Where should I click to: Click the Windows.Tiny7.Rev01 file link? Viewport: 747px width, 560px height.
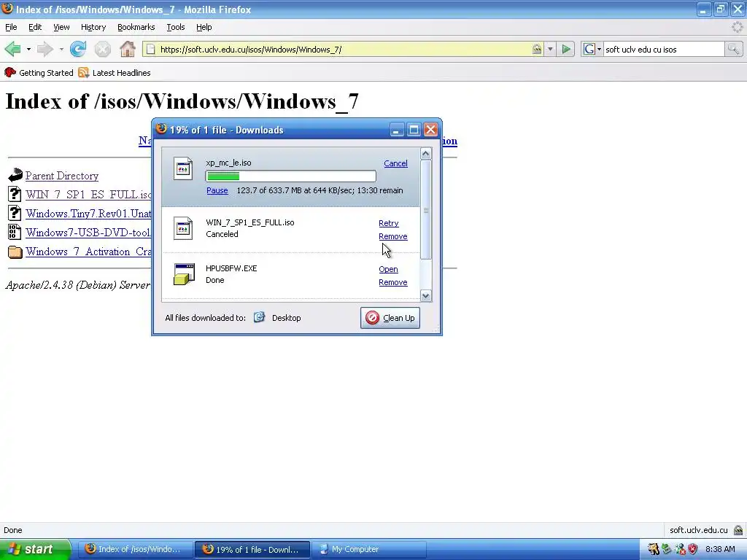[88, 214]
